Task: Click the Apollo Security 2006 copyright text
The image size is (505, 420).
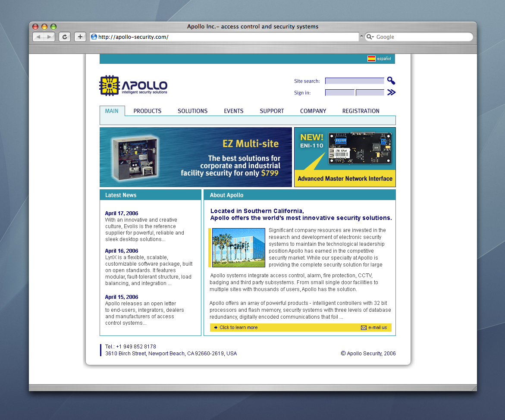Action: [x=368, y=353]
